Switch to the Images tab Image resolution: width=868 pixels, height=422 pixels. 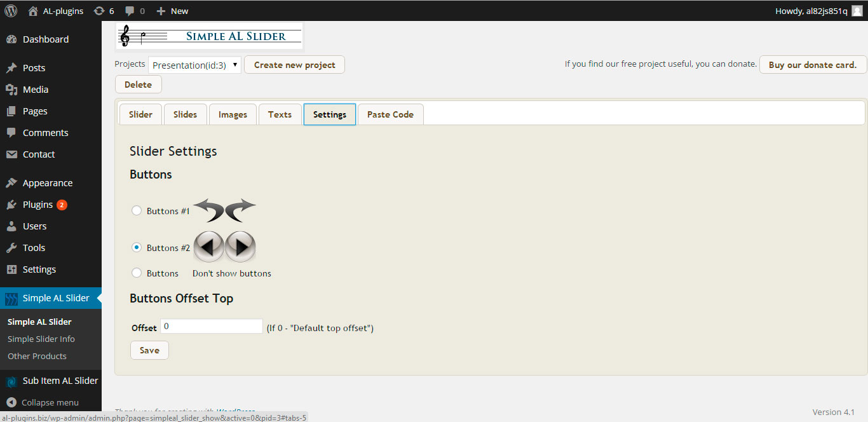tap(233, 114)
